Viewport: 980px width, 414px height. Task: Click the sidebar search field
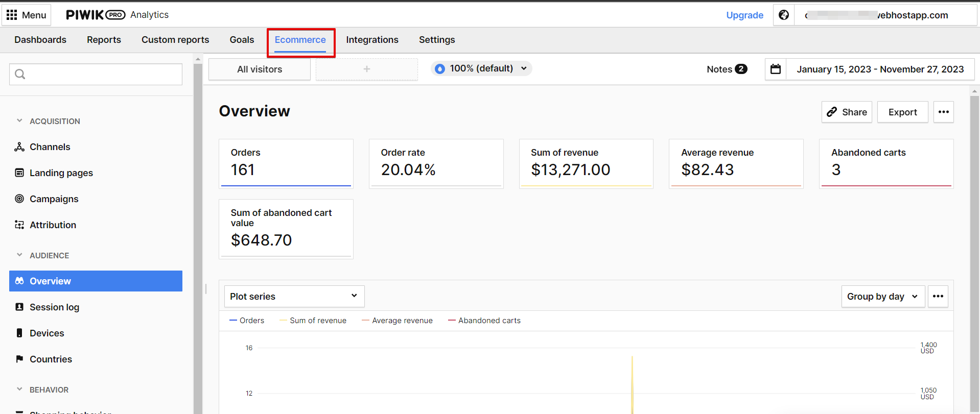coord(96,75)
